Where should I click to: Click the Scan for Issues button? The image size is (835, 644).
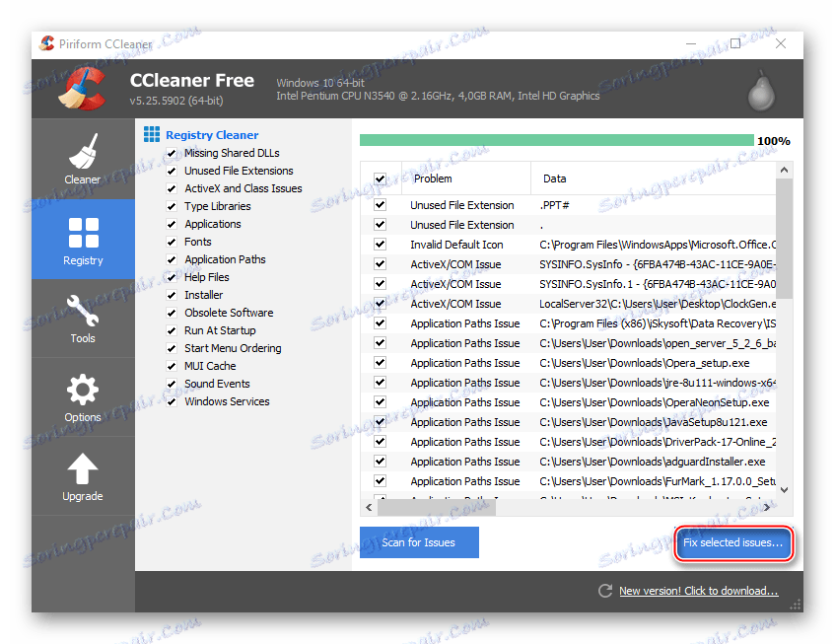(x=419, y=542)
